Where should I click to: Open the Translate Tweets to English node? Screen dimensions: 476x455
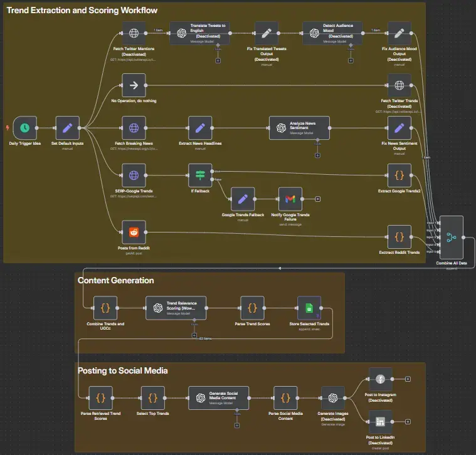(199, 33)
